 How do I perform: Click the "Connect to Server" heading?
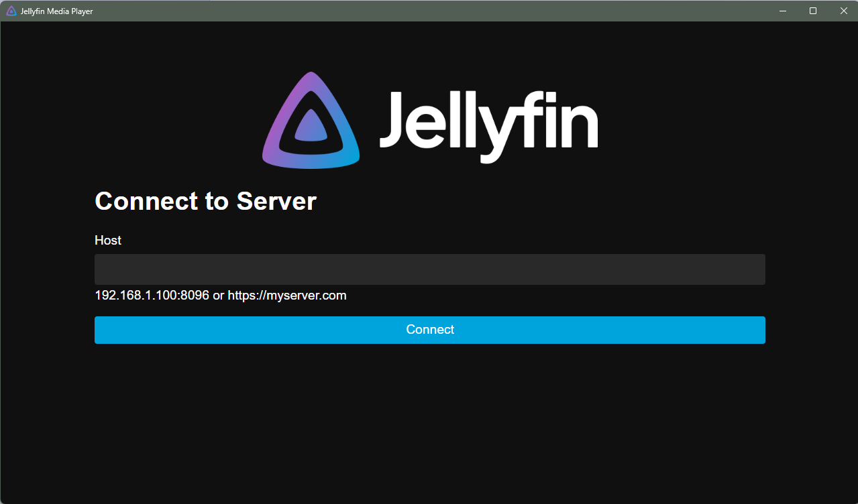click(205, 201)
